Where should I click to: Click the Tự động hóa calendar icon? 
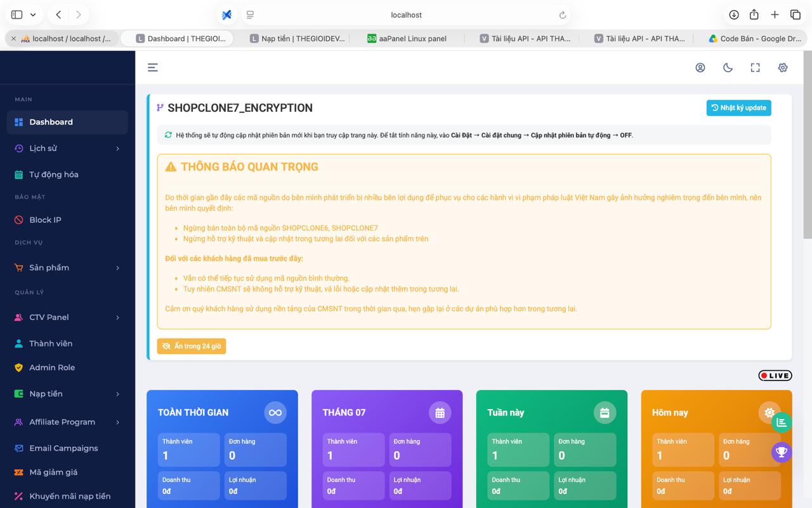[18, 174]
